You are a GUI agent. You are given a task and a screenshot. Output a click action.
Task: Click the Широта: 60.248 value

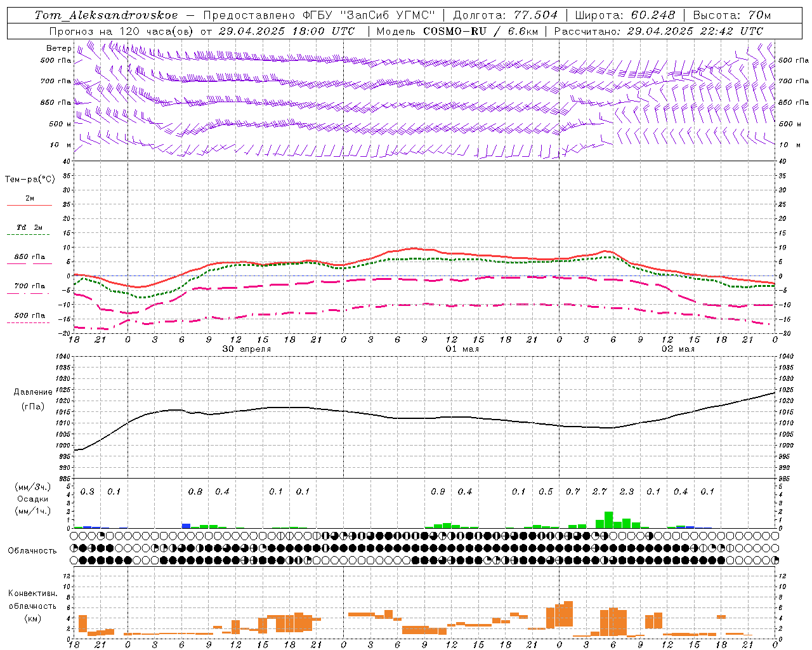pos(625,15)
